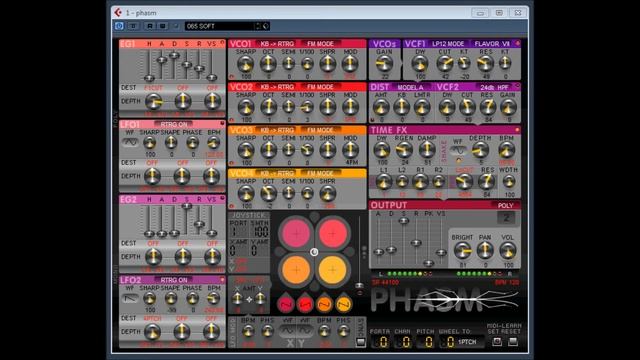Click the EG1 first DEPTH knob

(x=153, y=101)
